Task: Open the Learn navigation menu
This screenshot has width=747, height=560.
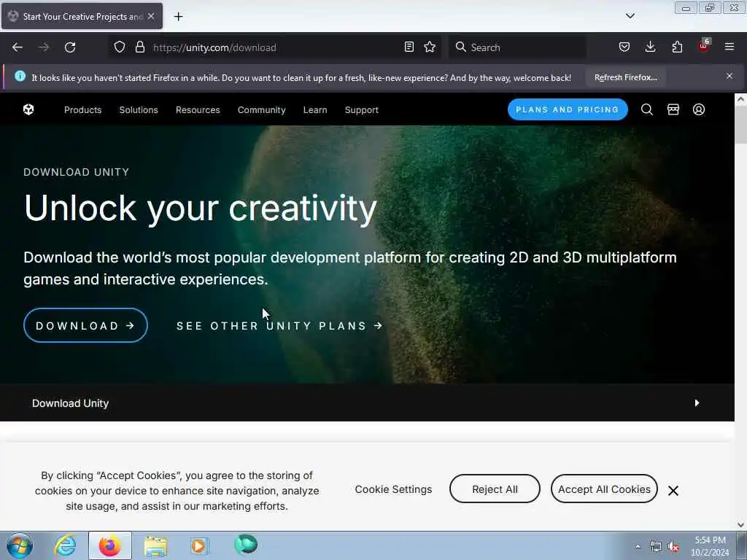Action: point(315,110)
